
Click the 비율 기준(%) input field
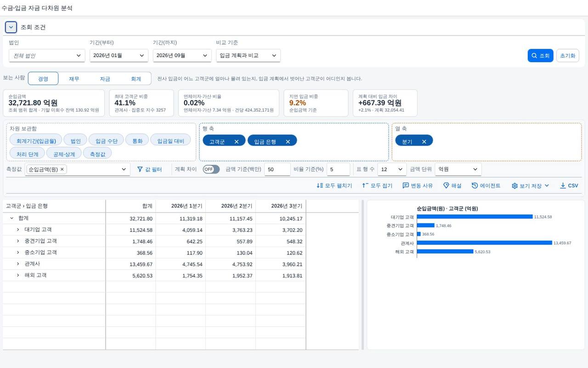pyautogui.click(x=339, y=169)
